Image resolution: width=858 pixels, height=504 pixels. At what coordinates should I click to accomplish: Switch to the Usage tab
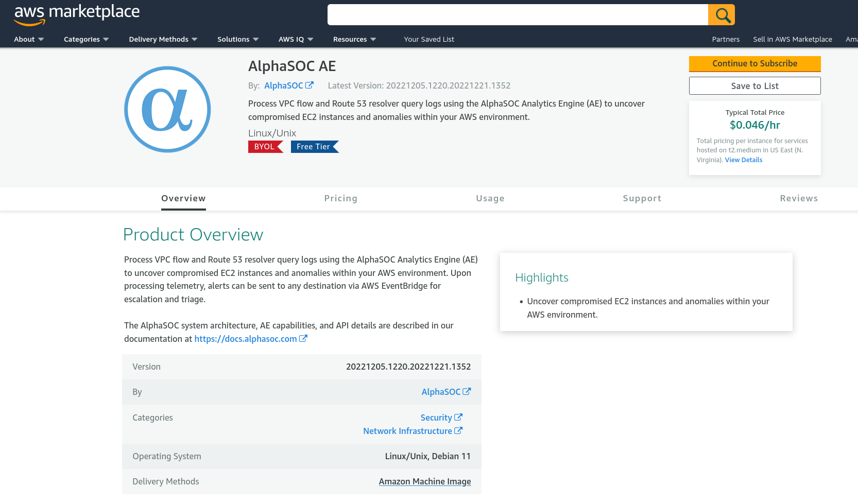490,199
